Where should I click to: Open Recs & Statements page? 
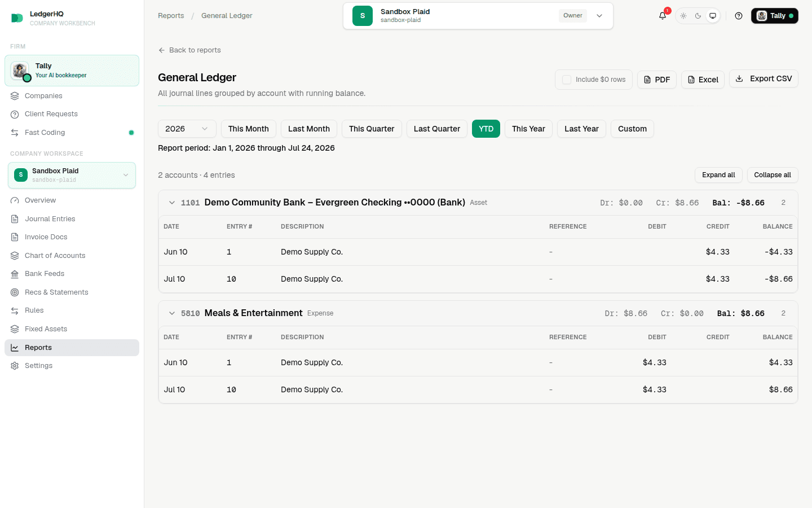click(72, 292)
